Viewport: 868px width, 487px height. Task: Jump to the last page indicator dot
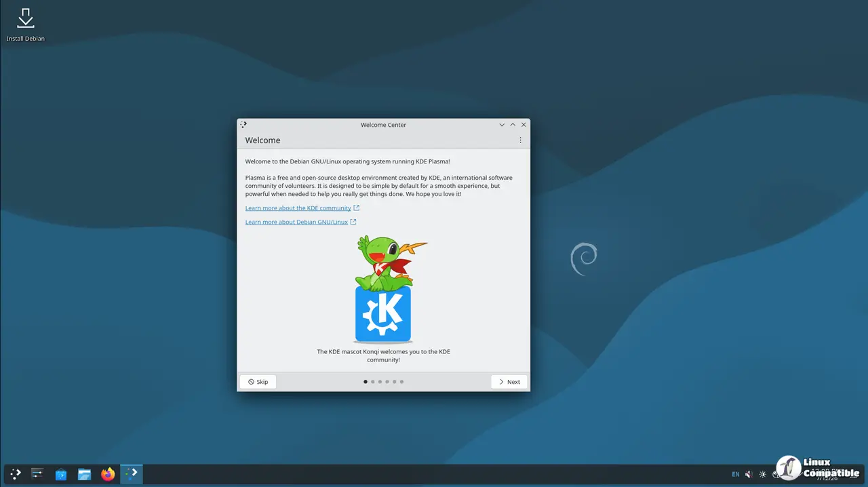pos(401,382)
